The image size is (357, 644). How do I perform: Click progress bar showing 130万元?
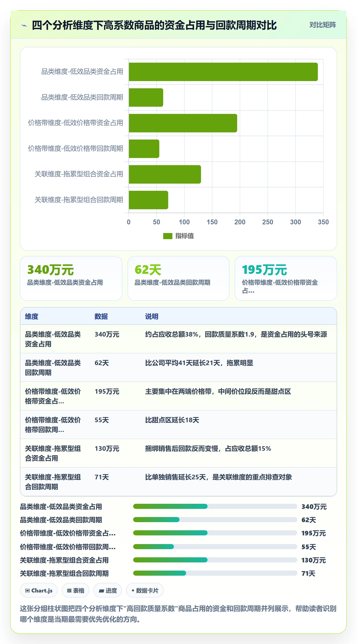point(215,560)
